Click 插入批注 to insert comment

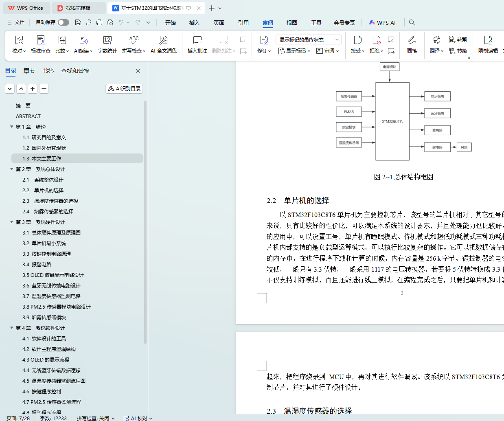[197, 45]
